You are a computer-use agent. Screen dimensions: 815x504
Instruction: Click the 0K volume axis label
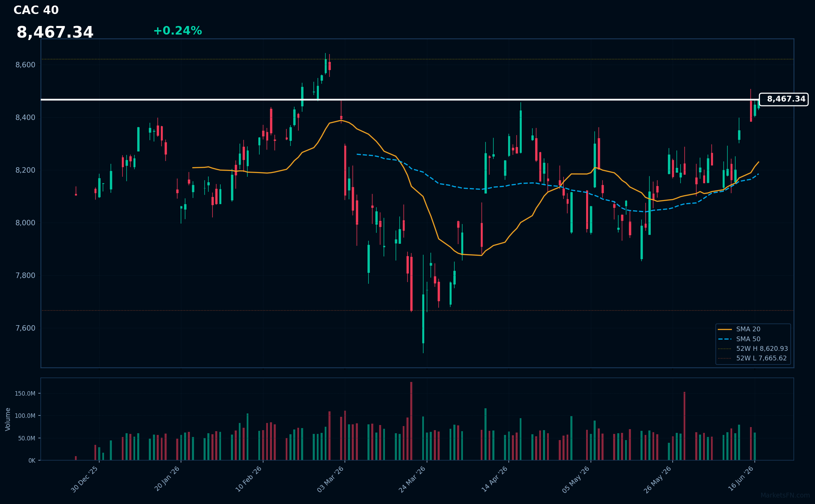32,461
